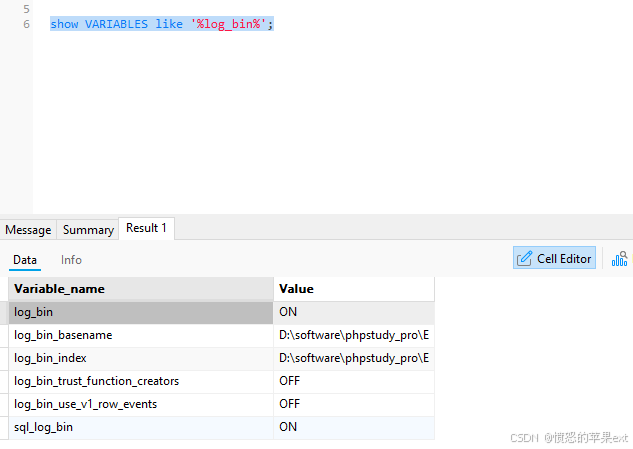The height and width of the screenshot is (449, 633).
Task: Select the path value in log_bin_basename row
Action: pyautogui.click(x=354, y=336)
